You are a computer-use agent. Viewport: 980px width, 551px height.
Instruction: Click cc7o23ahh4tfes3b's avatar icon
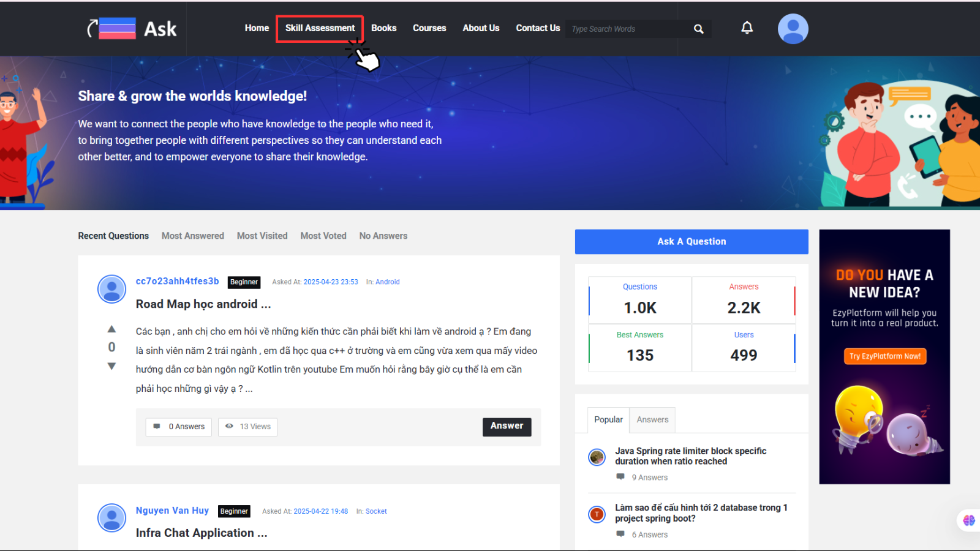coord(111,289)
